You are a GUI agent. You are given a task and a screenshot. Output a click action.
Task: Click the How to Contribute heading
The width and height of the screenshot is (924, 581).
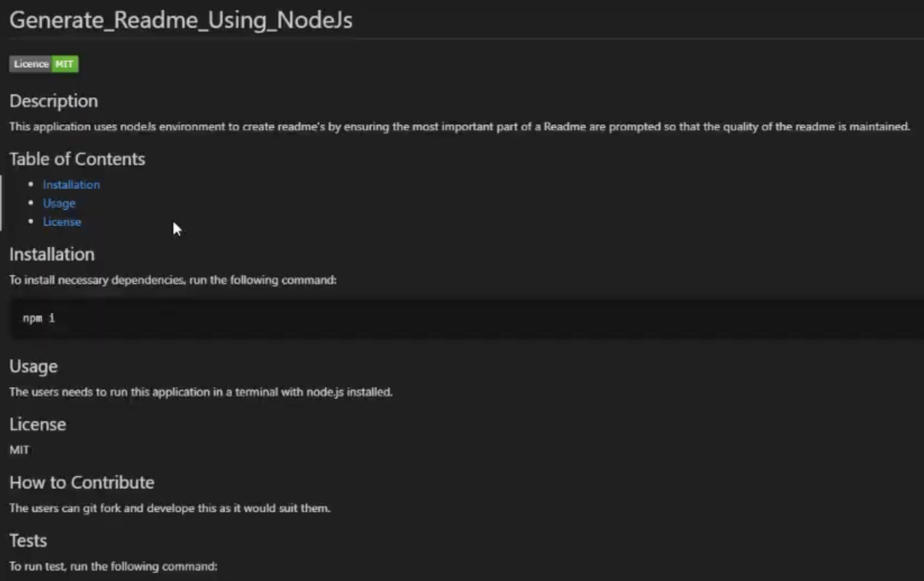coord(82,483)
